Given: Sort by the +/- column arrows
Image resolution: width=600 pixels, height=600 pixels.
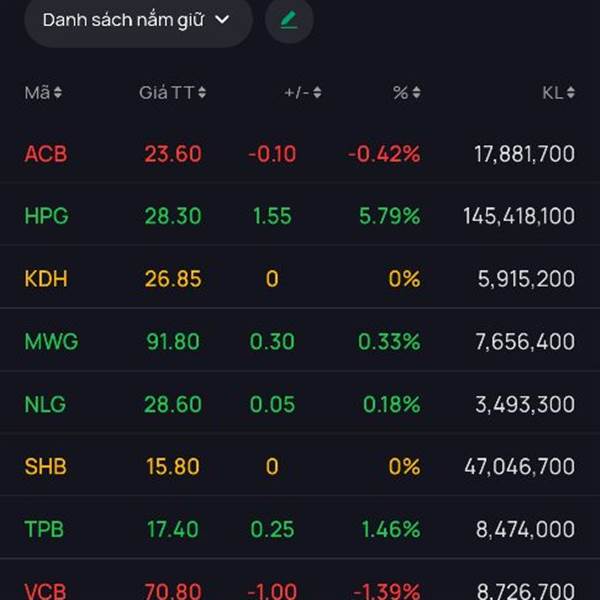Looking at the screenshot, I should [317, 93].
